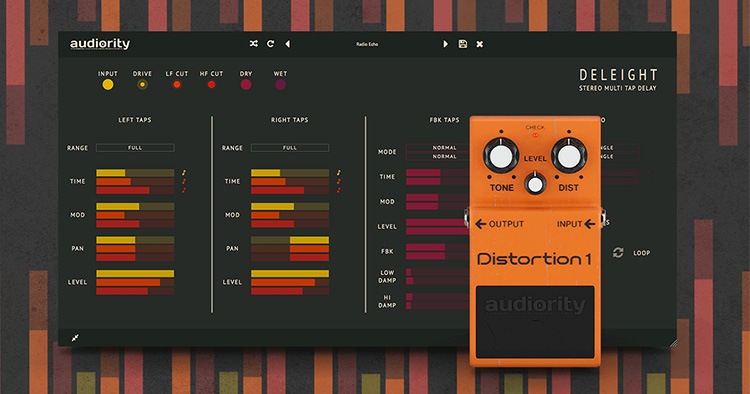Screen dimensions: 750x394
Task: Click the corner resize grip of the plugin
Action: [673, 343]
